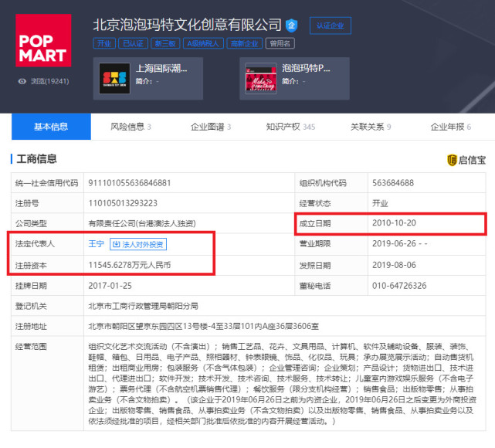Screen dimensions: 495x448
Task: Click the 注册地址 label
Action: tap(31, 326)
